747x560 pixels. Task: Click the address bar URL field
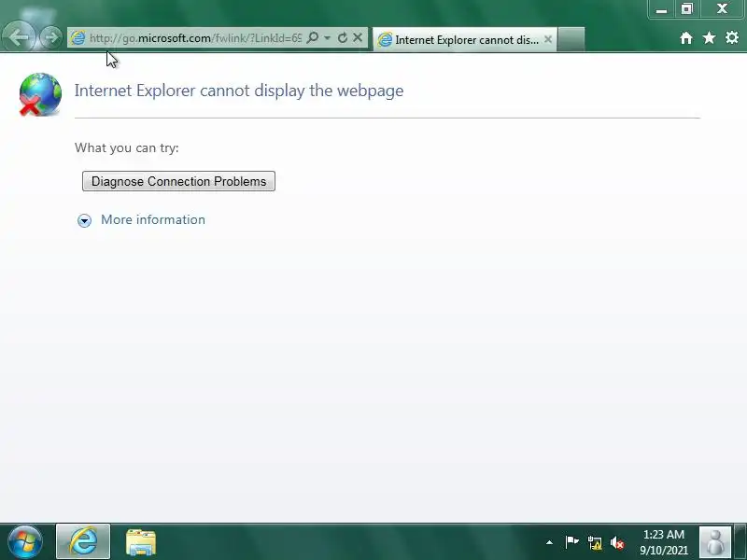195,38
